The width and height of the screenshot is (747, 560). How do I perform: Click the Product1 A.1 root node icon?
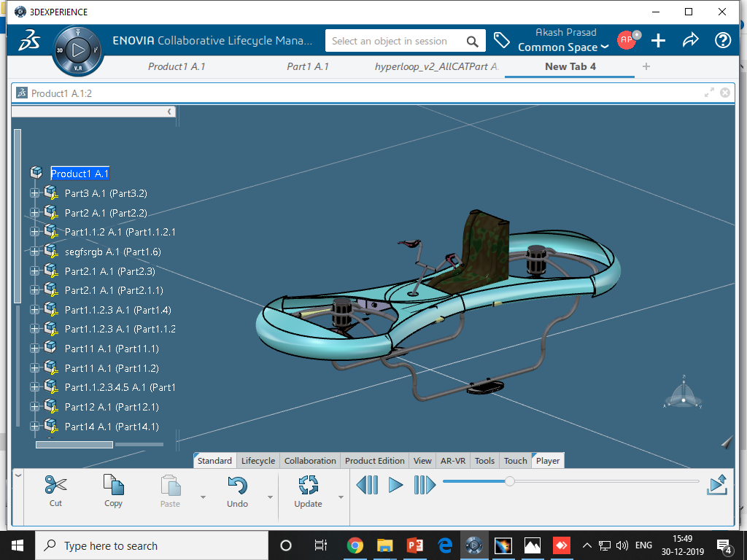[x=36, y=172]
